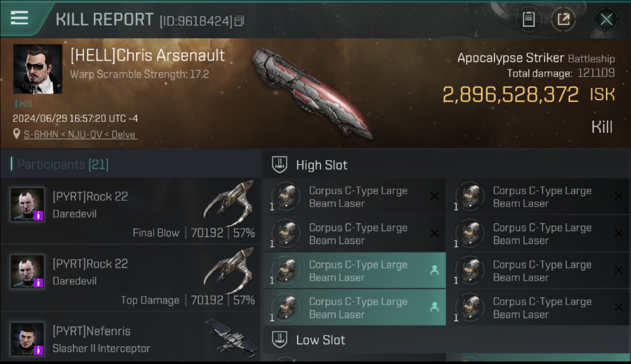
Task: Select the Rock 22 Top Damage portrait
Action: coord(27,272)
